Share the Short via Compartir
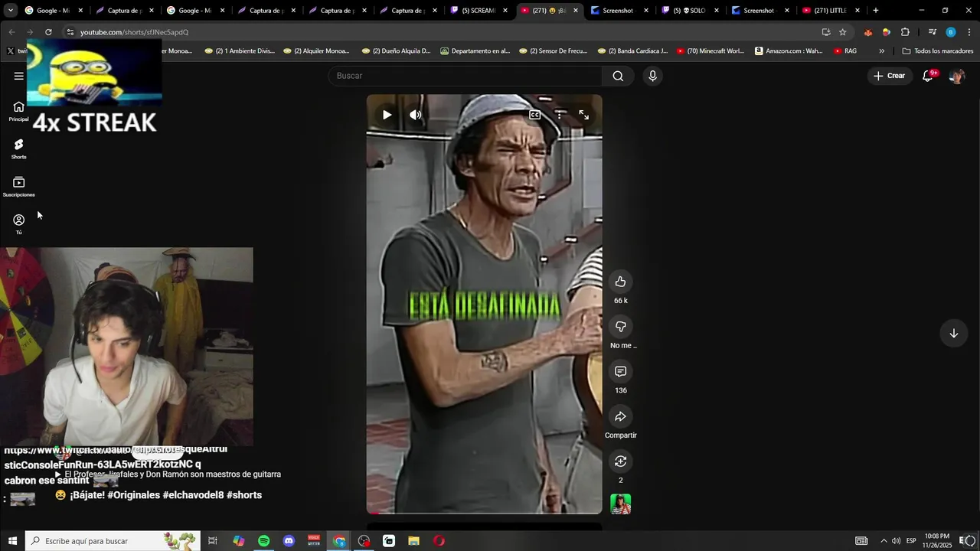 point(620,416)
